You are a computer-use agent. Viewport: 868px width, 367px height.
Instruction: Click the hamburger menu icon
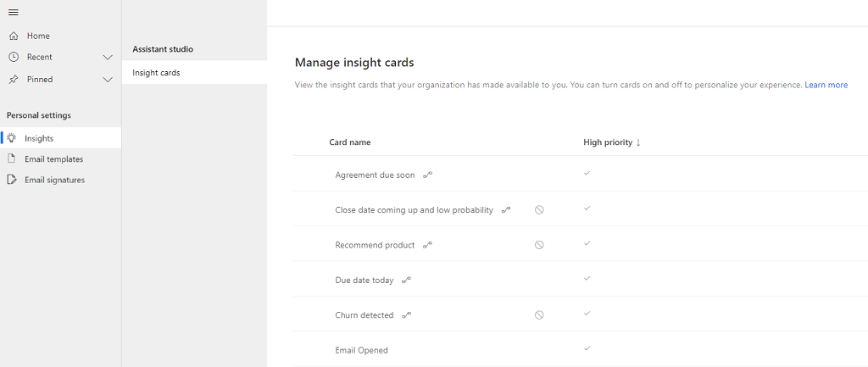pos(14,11)
